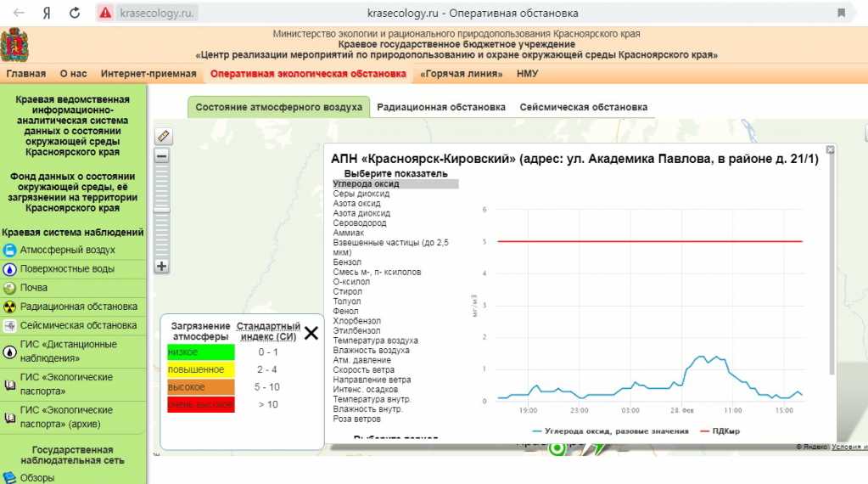Viewport: 868px width, 484px height.
Task: Click the orange высокое legend swatch
Action: tap(201, 387)
